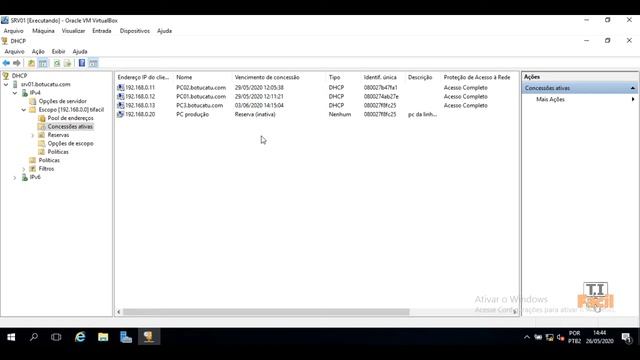640x360 pixels.
Task: Open File Explorer from taskbar
Action: [x=103, y=337]
